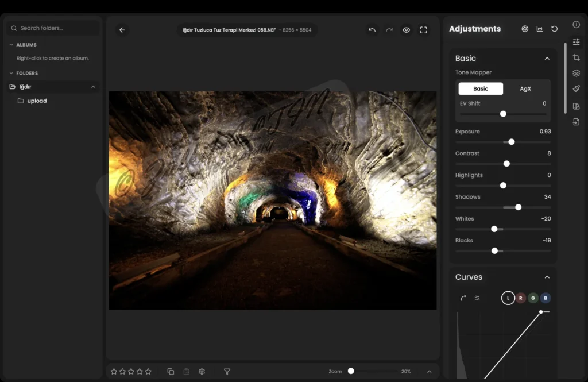Image resolution: width=588 pixels, height=382 pixels.
Task: Switch tone mapper to AgX
Action: (525, 88)
